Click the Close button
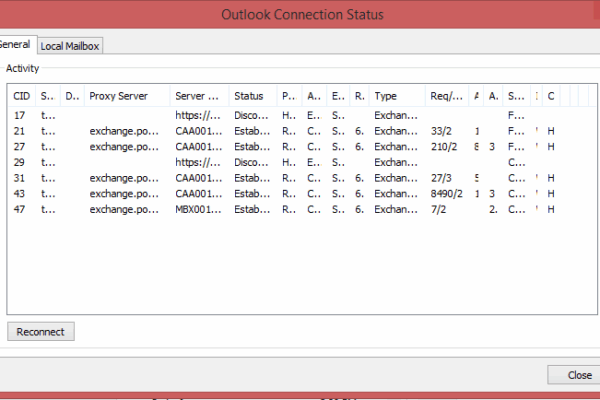The image size is (600, 400). coord(574,375)
